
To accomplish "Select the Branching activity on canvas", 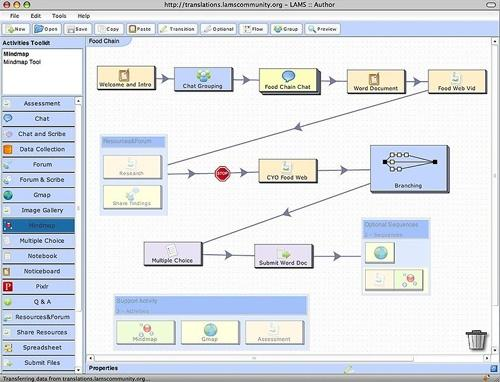I will coord(409,169).
